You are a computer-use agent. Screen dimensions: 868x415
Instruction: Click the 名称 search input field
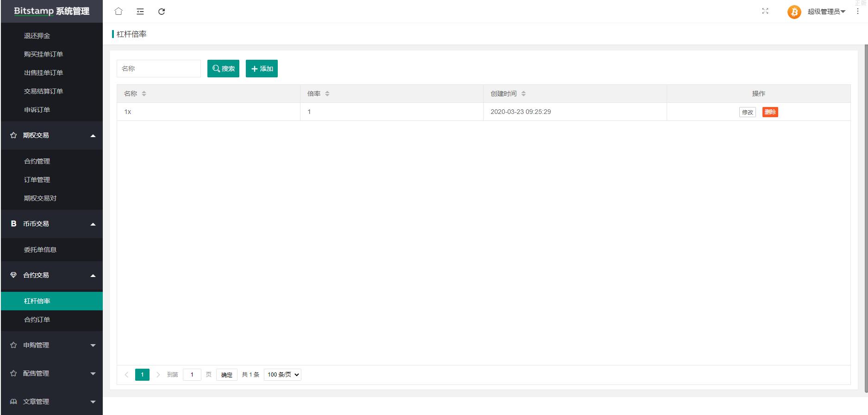pos(158,69)
